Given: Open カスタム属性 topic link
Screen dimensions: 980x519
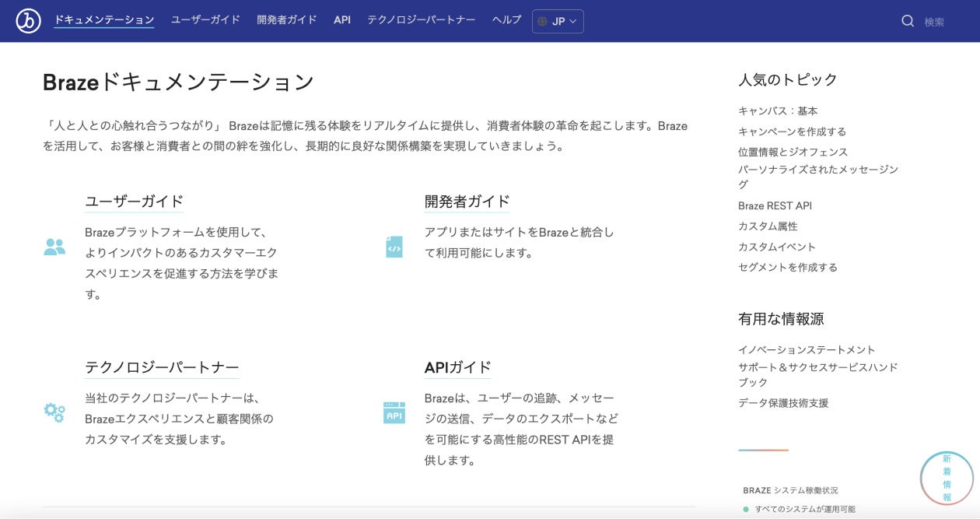Looking at the screenshot, I should pos(768,226).
